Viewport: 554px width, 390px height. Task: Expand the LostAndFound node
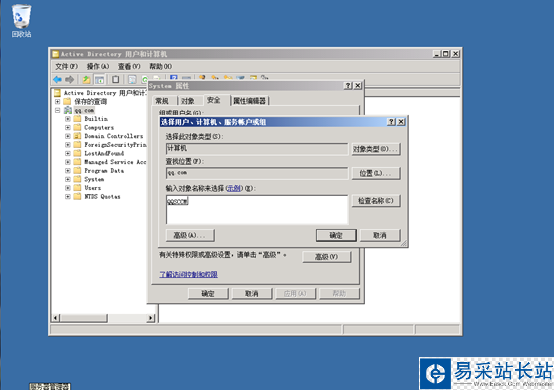click(x=67, y=153)
